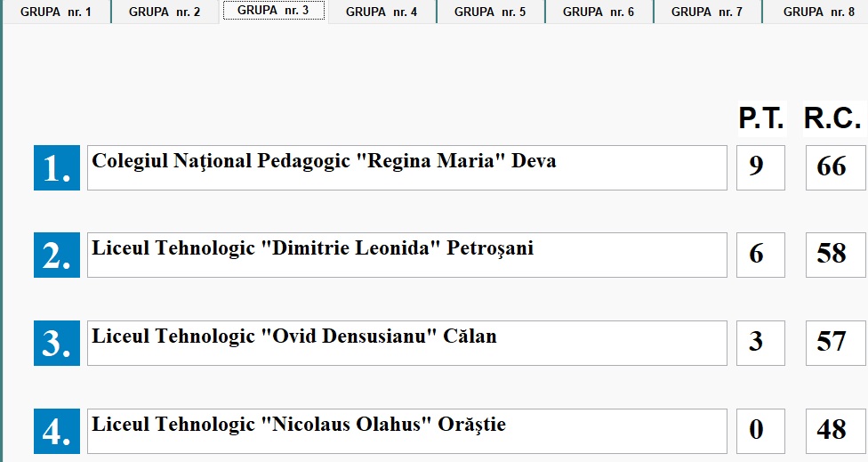Show the GRUPA nr. 5 tab
Viewport: 868px width, 462px height.
point(490,12)
